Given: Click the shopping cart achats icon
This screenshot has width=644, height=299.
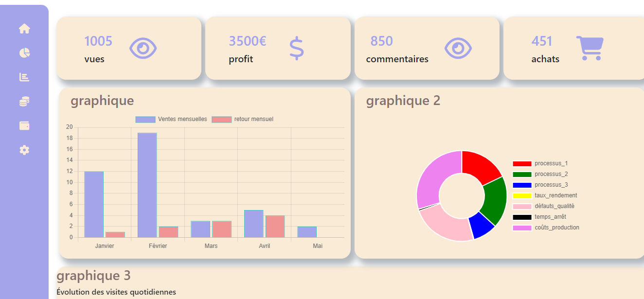Looking at the screenshot, I should pos(590,48).
